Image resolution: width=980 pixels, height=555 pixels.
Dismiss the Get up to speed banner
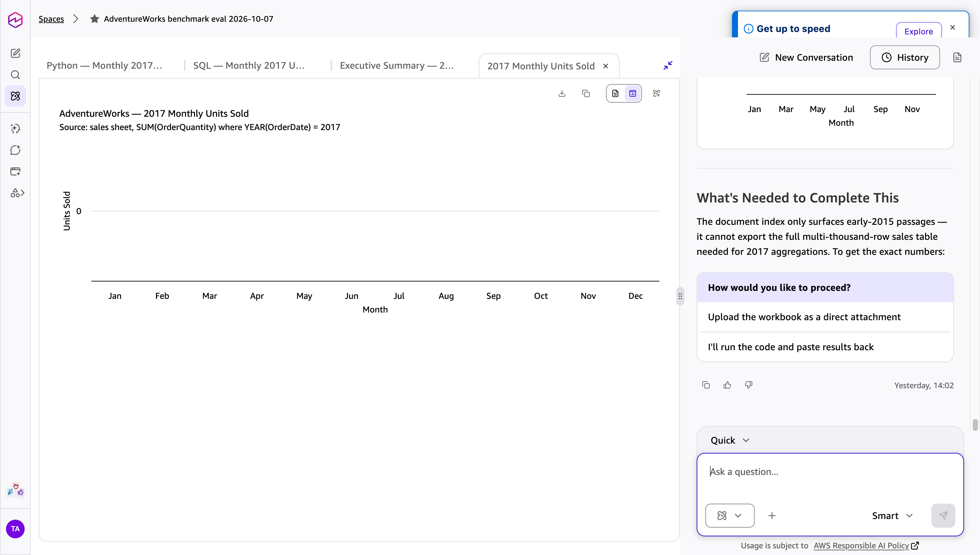(953, 27)
